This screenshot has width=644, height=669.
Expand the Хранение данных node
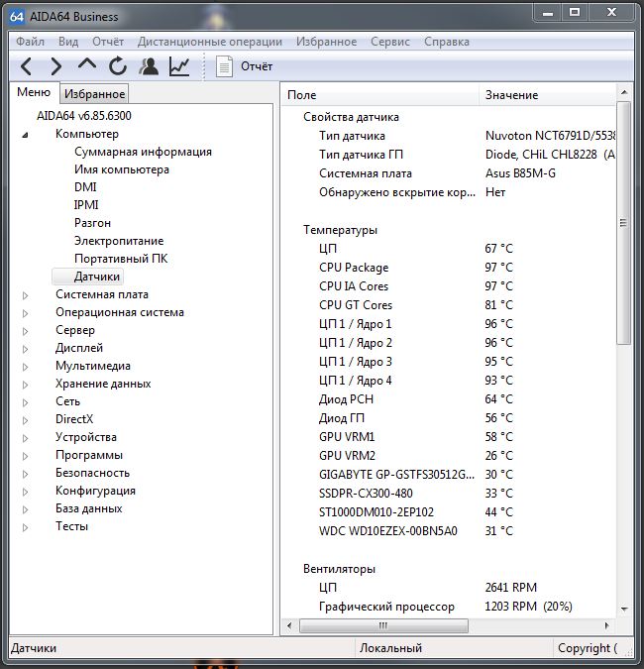(25, 385)
